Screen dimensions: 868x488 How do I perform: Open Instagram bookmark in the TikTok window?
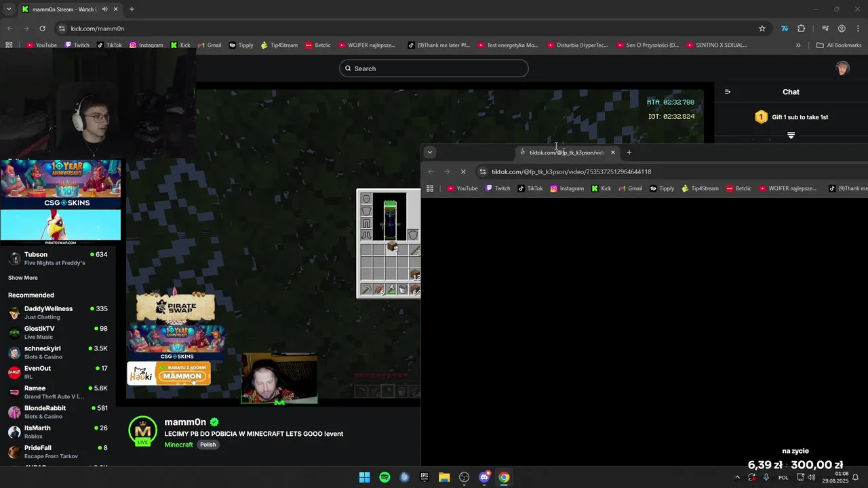pos(567,188)
